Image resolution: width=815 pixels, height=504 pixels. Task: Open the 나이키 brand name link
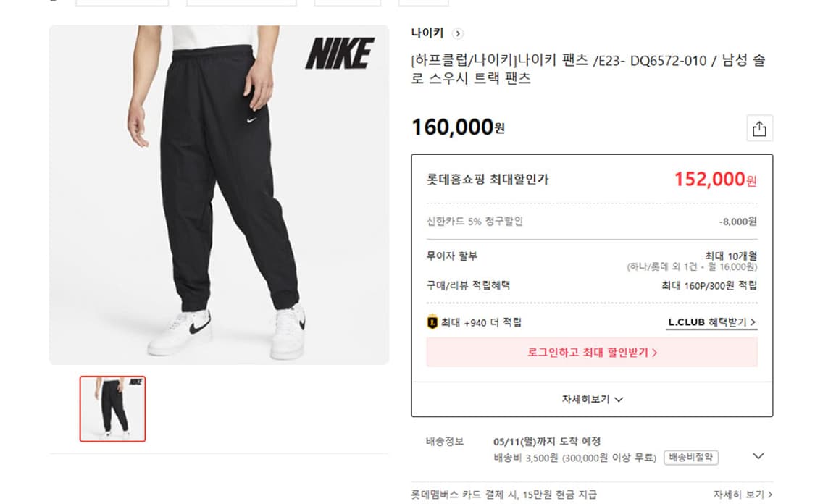coord(427,33)
